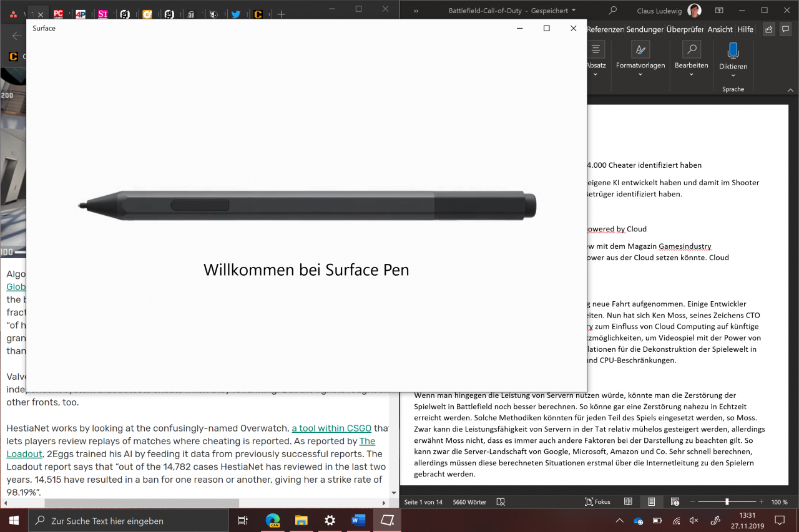Viewport: 799px width, 532px height.
Task: Open the ribbon display options icon
Action: click(x=719, y=11)
